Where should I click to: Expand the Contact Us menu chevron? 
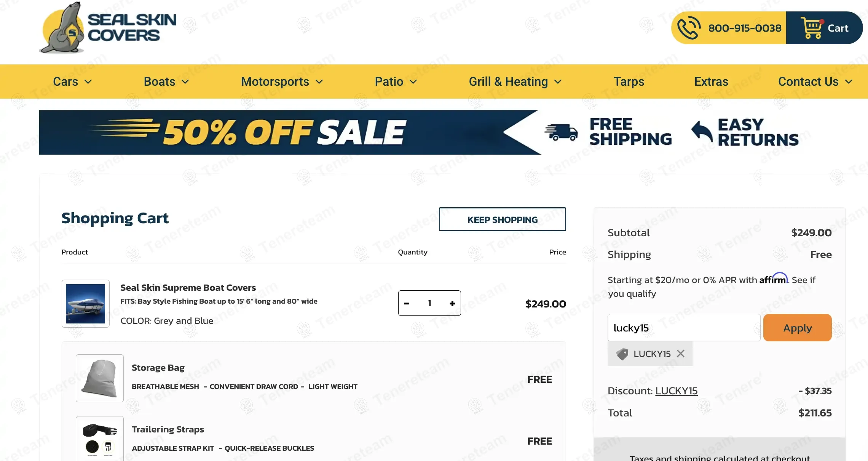849,82
